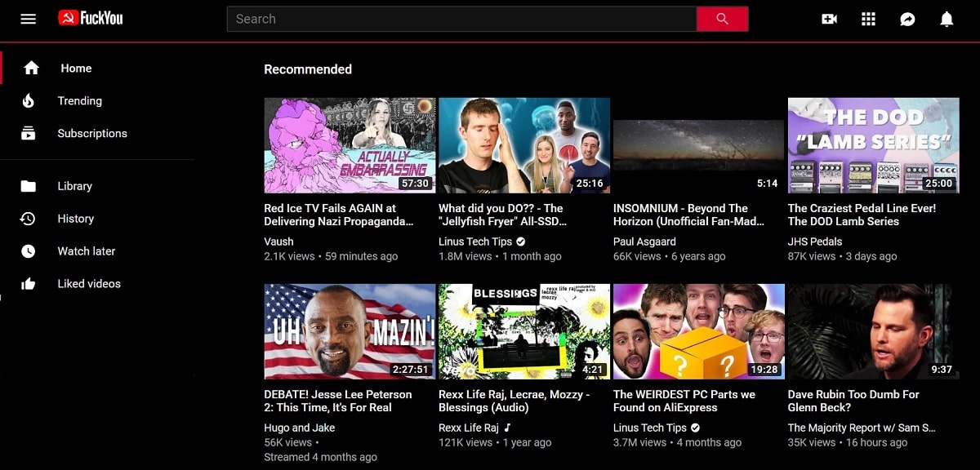Open the notifications bell

947,19
